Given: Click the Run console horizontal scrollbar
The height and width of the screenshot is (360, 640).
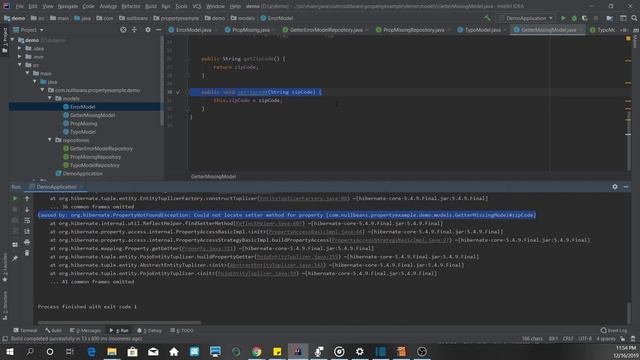Looking at the screenshot, I should (x=119, y=322).
